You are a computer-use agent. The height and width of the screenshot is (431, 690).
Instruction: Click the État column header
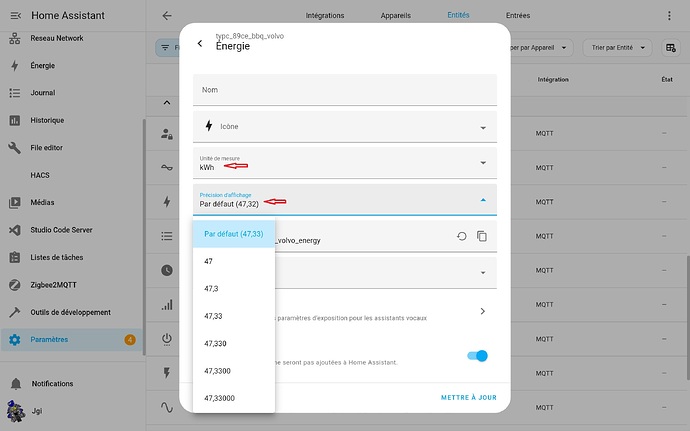667,80
